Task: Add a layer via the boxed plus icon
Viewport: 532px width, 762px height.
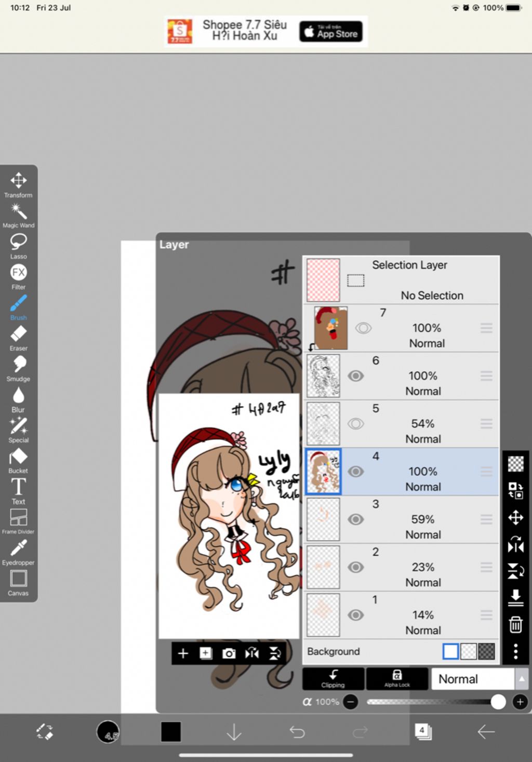Action: pyautogui.click(x=206, y=653)
